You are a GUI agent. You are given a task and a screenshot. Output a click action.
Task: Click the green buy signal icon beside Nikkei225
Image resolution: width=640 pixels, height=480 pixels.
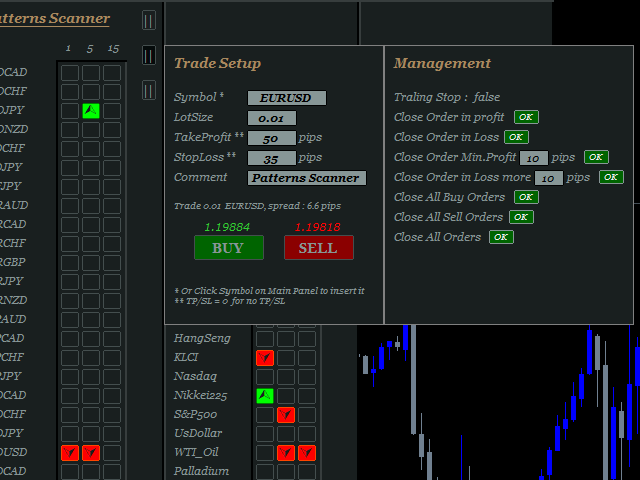coord(265,396)
